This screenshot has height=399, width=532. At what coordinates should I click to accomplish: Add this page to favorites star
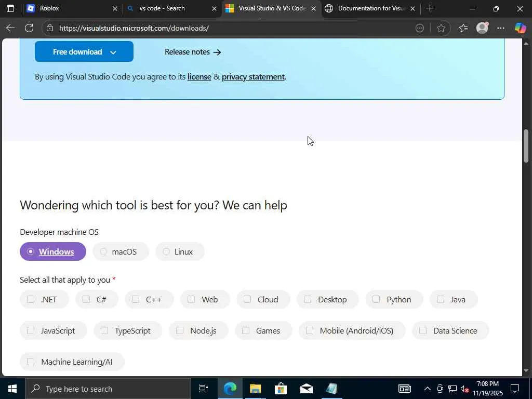point(441,28)
